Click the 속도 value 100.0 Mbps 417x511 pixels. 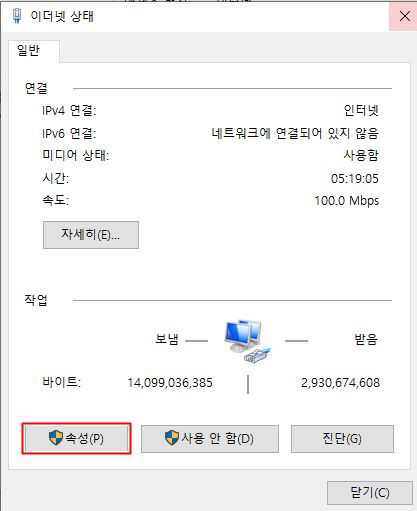point(347,201)
